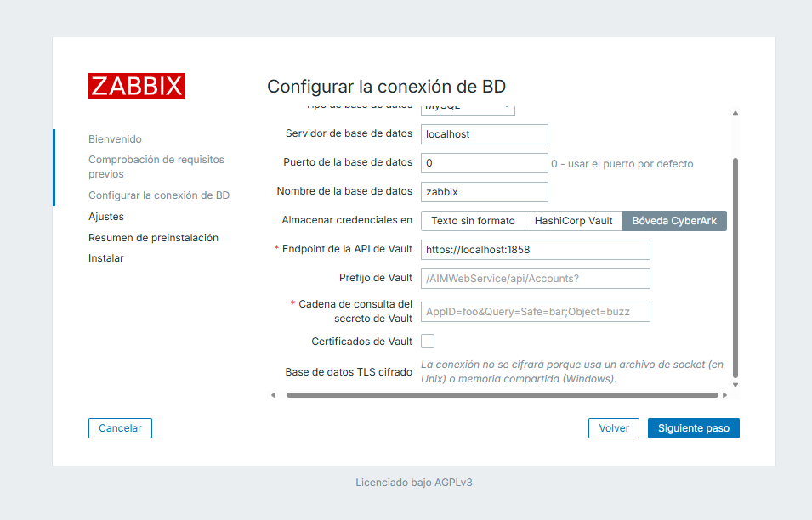Focus the Cadena de consulta del secreto field

click(536, 312)
